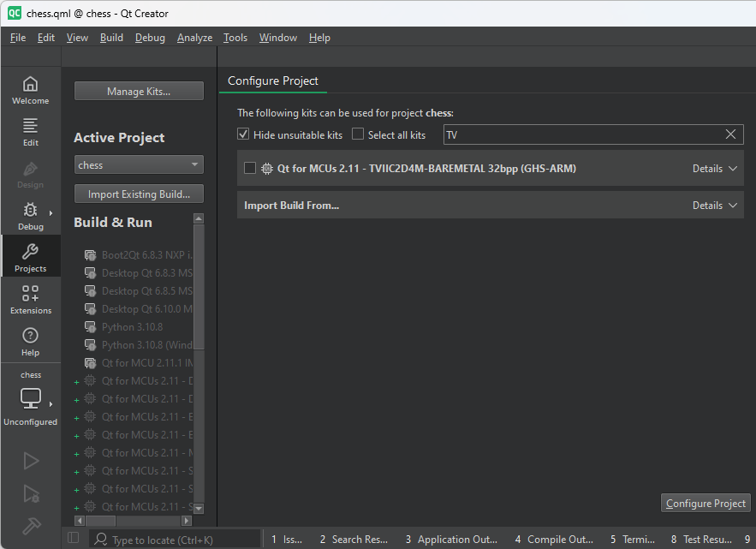
Task: Click the Configure Project button
Action: 705,503
